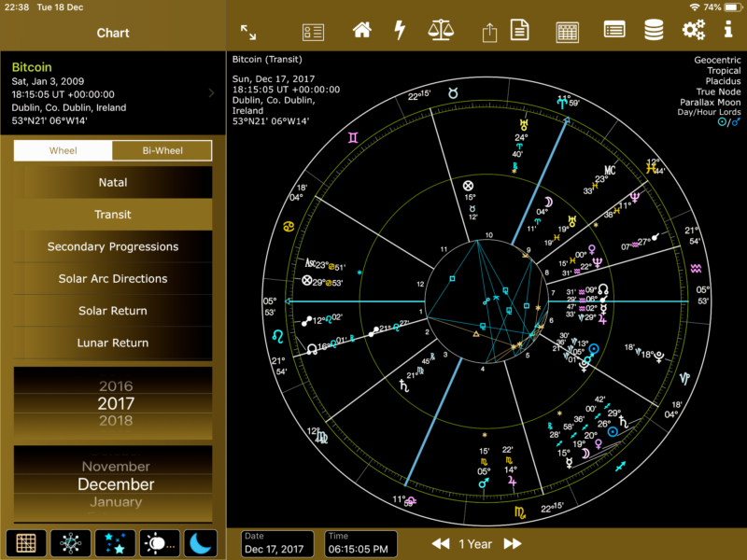
Task: Select the Wheel segment
Action: pos(63,150)
